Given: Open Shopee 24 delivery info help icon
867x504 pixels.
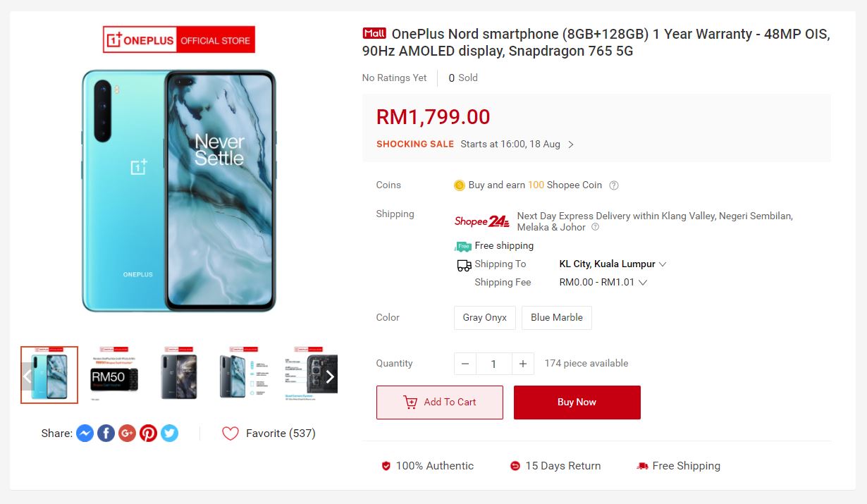Looking at the screenshot, I should (x=596, y=227).
